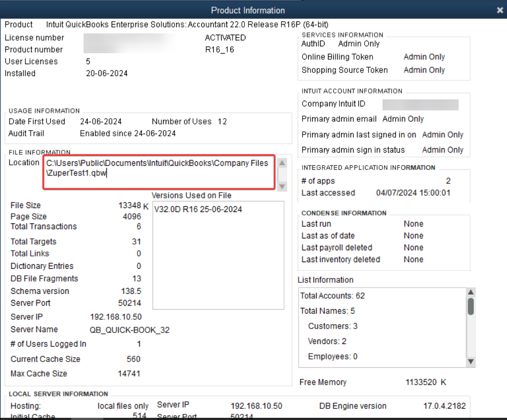Viewport: 507px width, 420px height.
Task: Click the AuthID 'Admin Only' value
Action: (x=359, y=44)
